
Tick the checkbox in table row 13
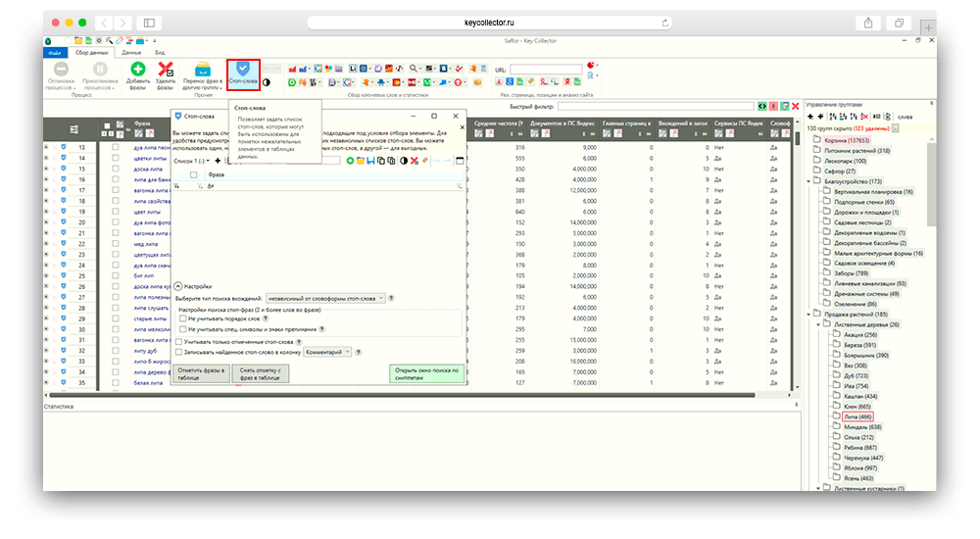click(115, 148)
